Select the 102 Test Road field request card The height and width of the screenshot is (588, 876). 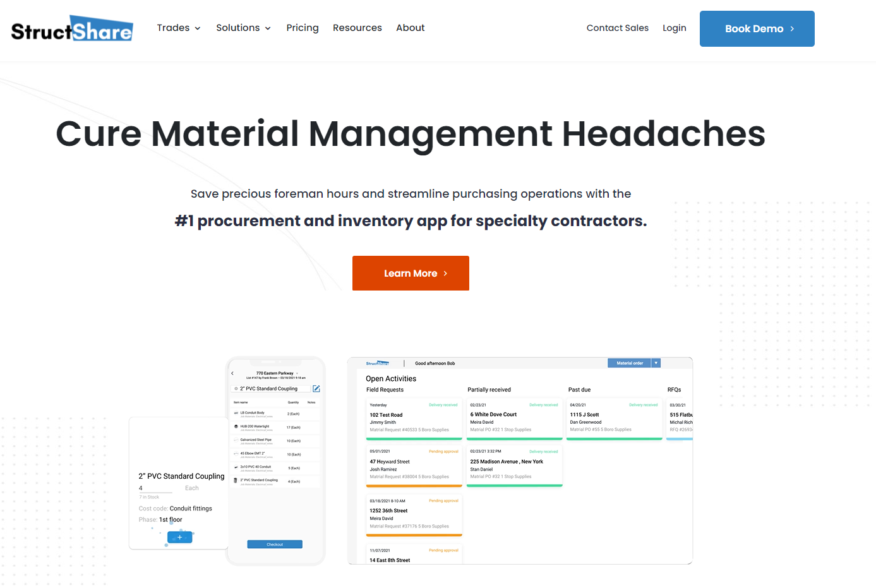(x=414, y=417)
